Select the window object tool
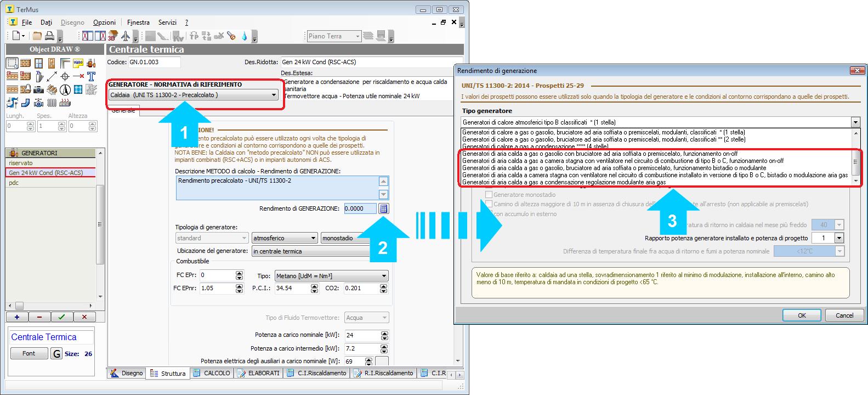This screenshot has height=395, width=868. [x=38, y=63]
